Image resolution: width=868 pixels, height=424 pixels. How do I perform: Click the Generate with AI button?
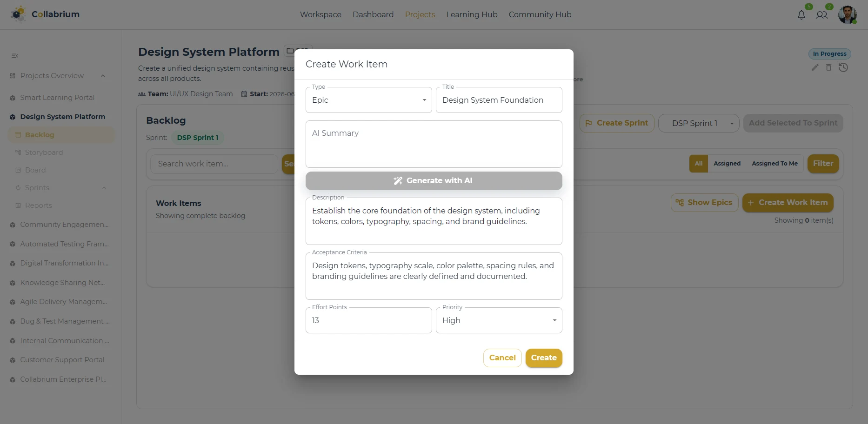tap(434, 181)
